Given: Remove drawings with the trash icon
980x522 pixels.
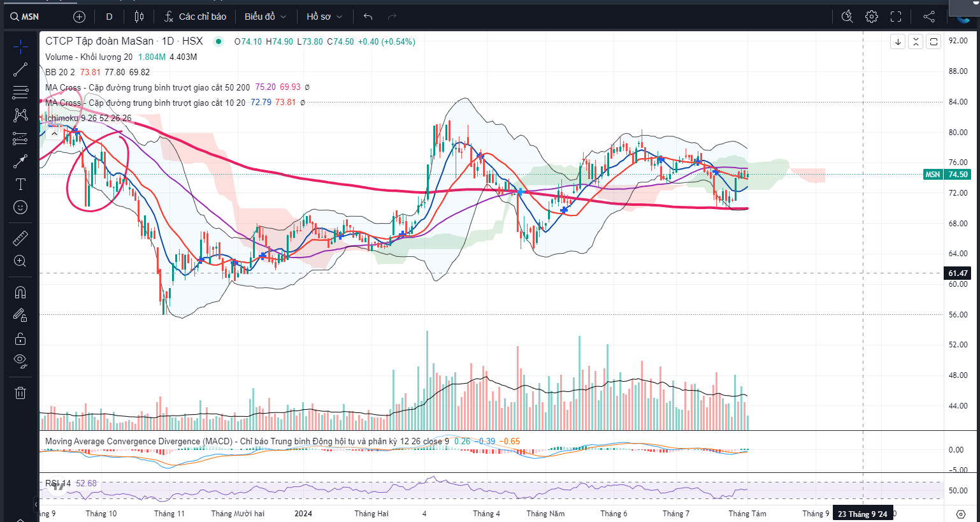Looking at the screenshot, I should 20,393.
